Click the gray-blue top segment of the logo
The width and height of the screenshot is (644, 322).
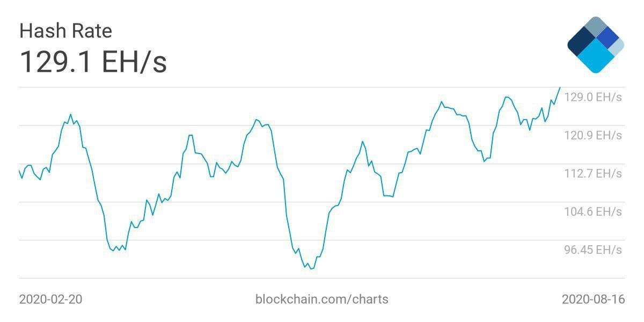coord(595,26)
